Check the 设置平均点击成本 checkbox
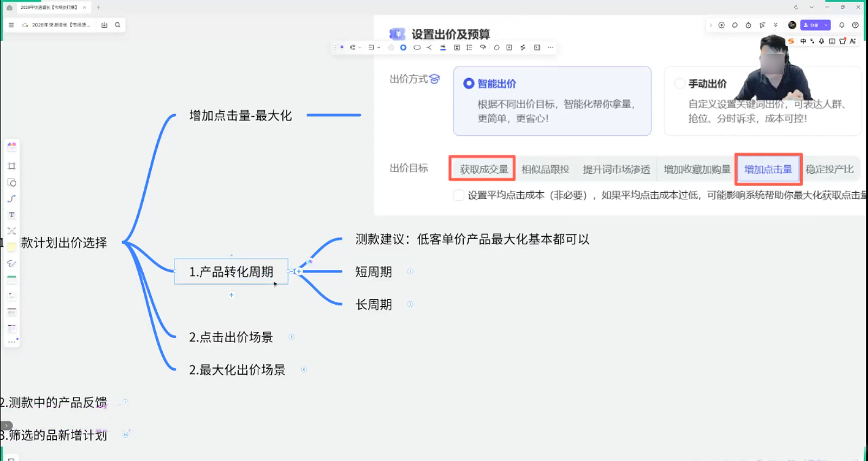Screen dimensions: 868x461 458,195
